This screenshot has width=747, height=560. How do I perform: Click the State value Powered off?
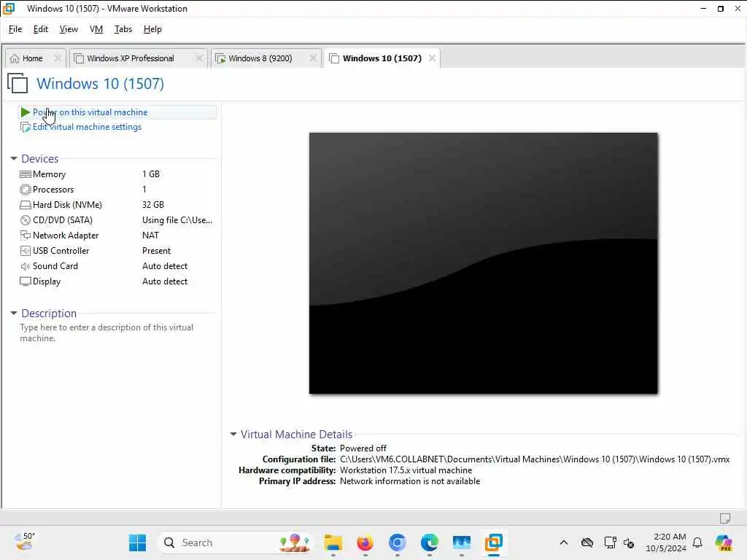[363, 448]
